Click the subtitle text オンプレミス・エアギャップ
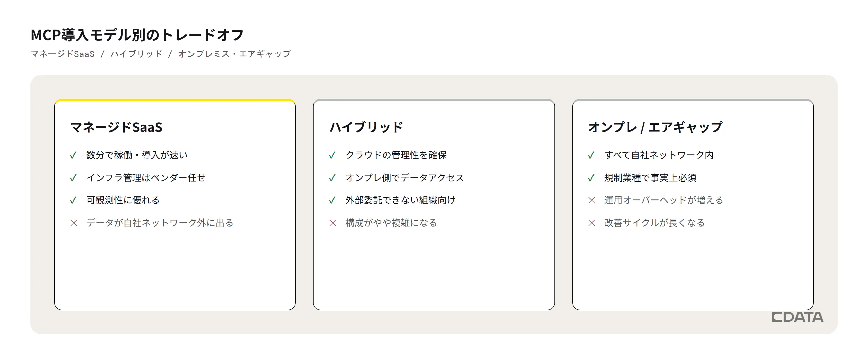The width and height of the screenshot is (868, 358). coord(234,54)
